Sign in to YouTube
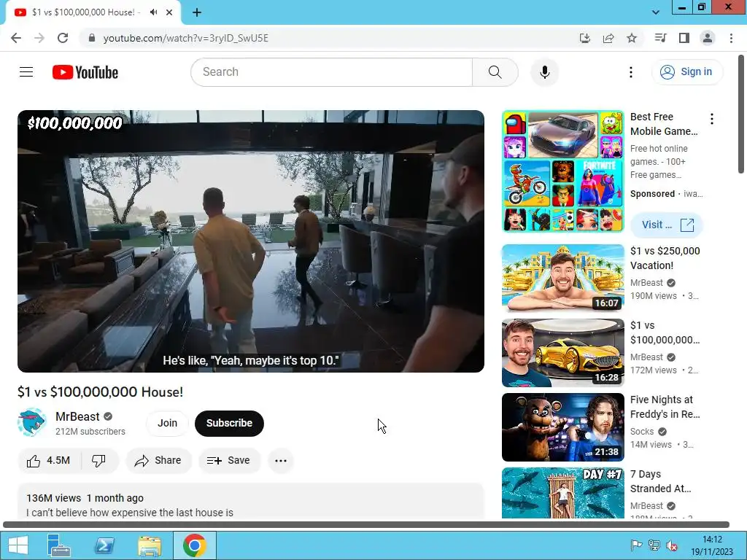Viewport: 747px width, 560px height. 687,72
